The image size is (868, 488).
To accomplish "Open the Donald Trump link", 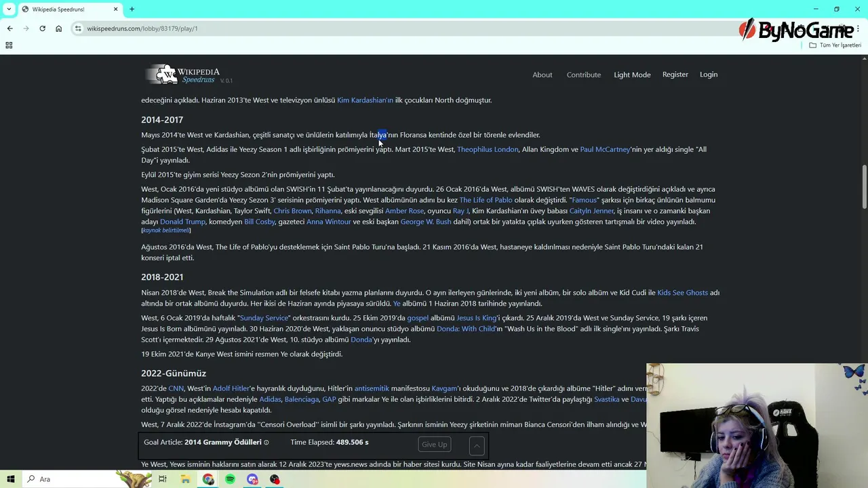I will click(x=182, y=222).
